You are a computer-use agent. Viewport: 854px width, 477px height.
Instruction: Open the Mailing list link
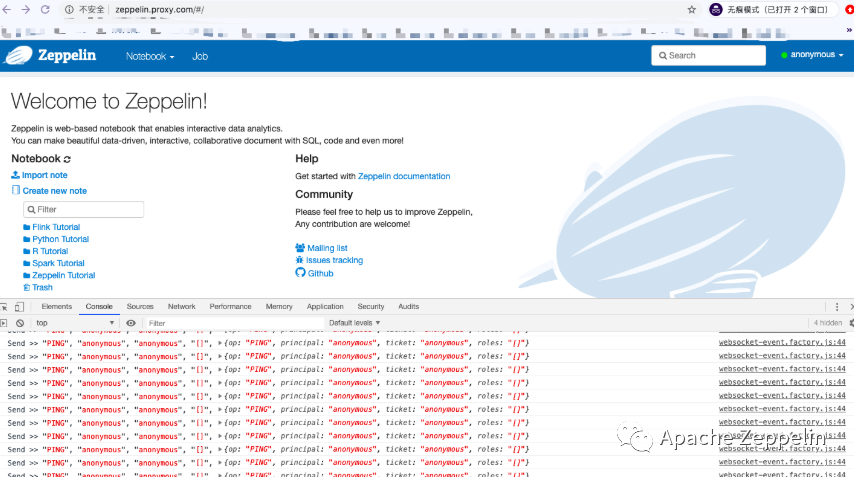tap(327, 248)
